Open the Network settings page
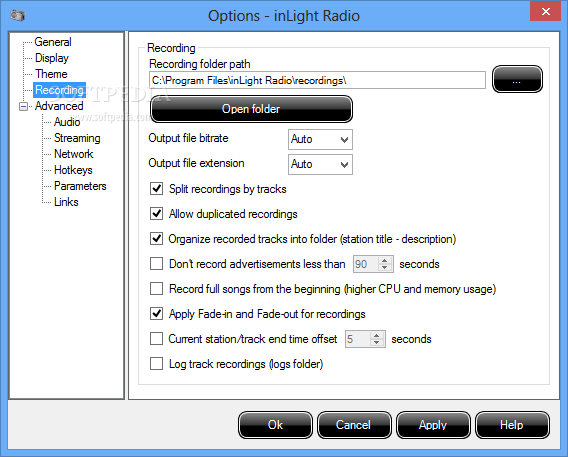 (74, 154)
